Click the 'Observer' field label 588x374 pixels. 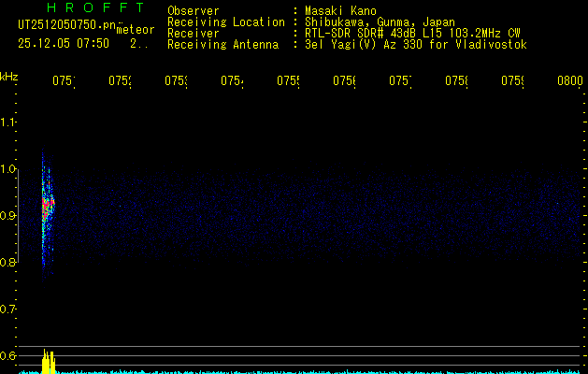tap(194, 11)
